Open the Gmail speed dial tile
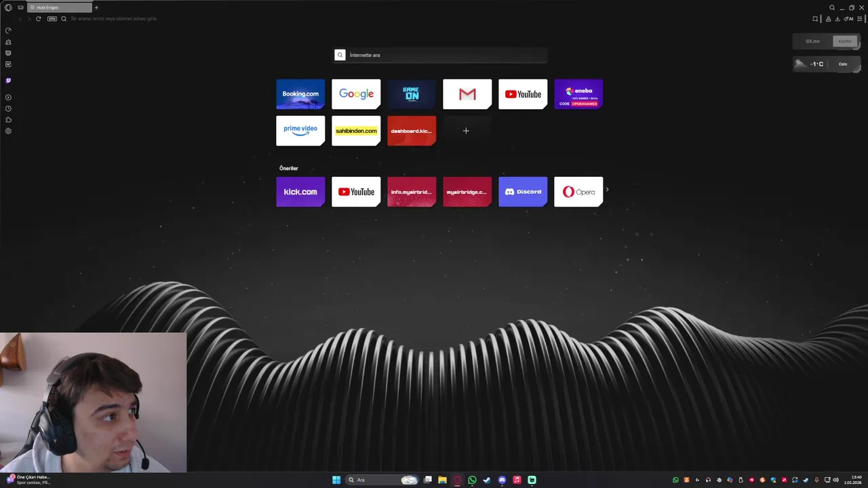The image size is (868, 488). (467, 94)
